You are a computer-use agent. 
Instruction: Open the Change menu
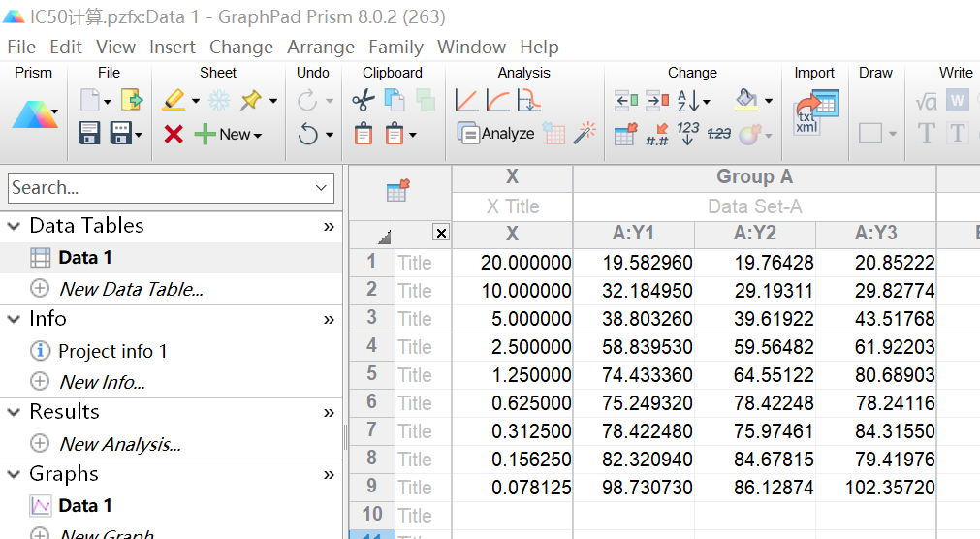241,47
